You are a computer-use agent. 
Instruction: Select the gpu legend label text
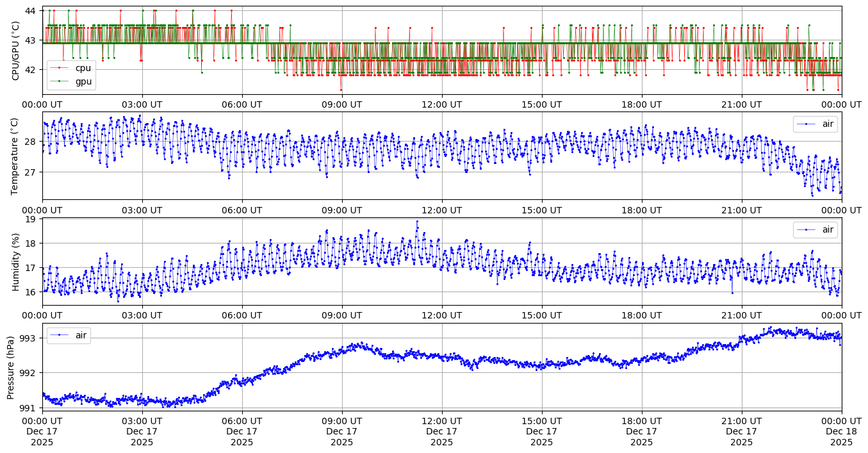click(x=83, y=82)
